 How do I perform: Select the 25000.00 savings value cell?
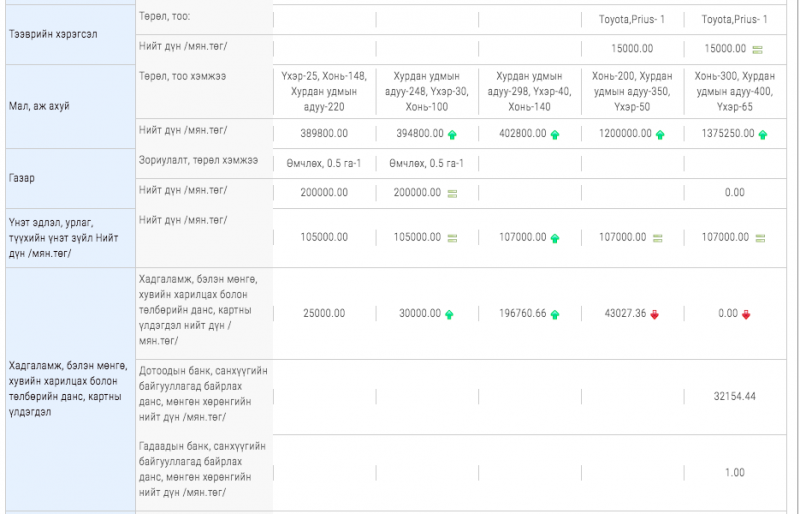click(324, 314)
